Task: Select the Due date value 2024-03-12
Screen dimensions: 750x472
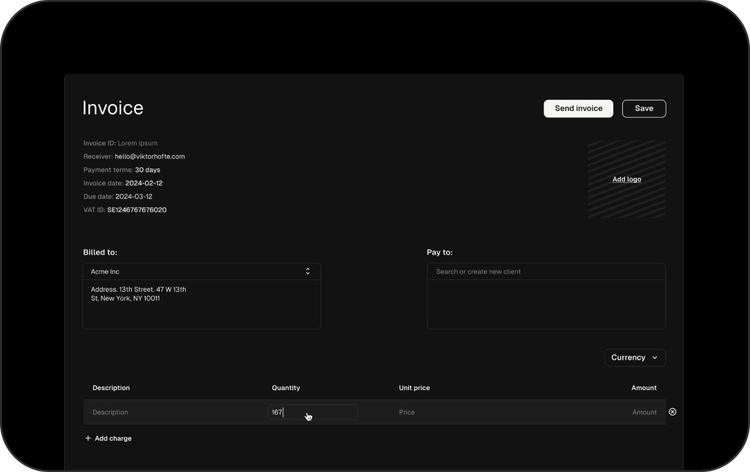Action: (133, 197)
